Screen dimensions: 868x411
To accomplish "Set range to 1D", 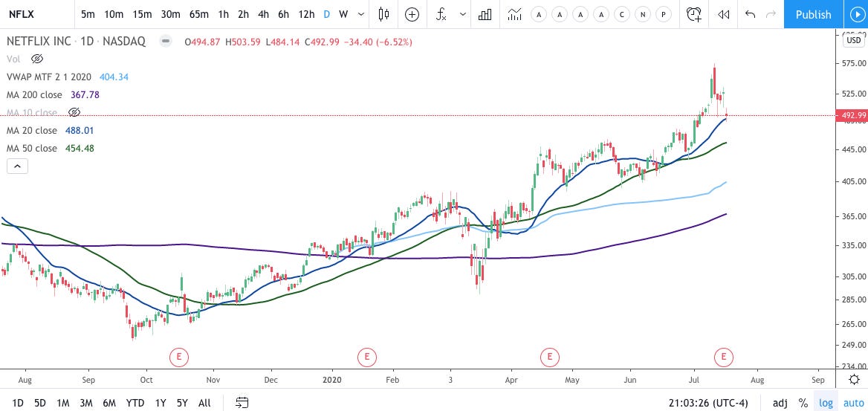I will [x=18, y=403].
